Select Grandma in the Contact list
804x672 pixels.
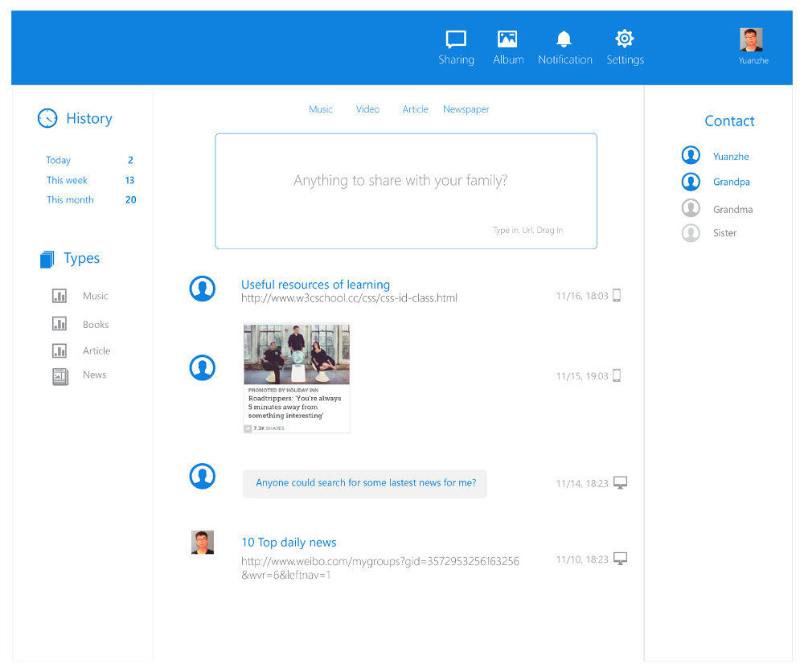coord(732,210)
